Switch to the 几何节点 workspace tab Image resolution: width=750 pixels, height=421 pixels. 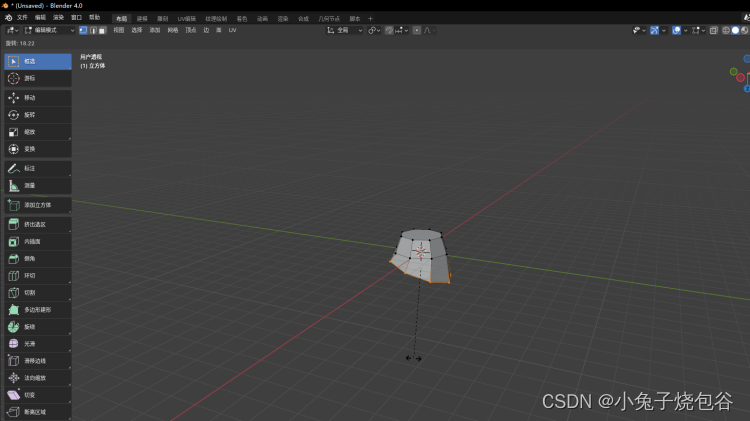329,19
